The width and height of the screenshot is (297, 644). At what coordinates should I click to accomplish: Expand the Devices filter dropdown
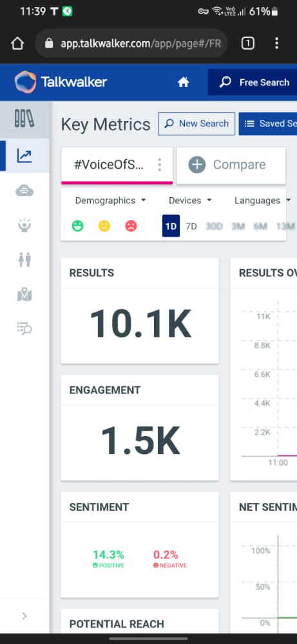(x=190, y=200)
